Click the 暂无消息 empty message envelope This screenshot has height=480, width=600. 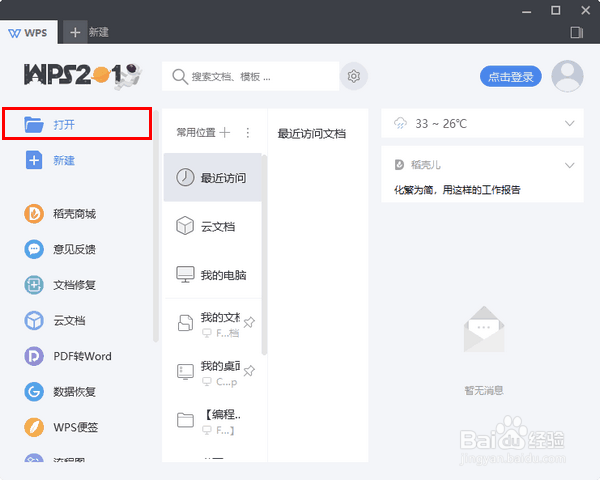tap(484, 329)
